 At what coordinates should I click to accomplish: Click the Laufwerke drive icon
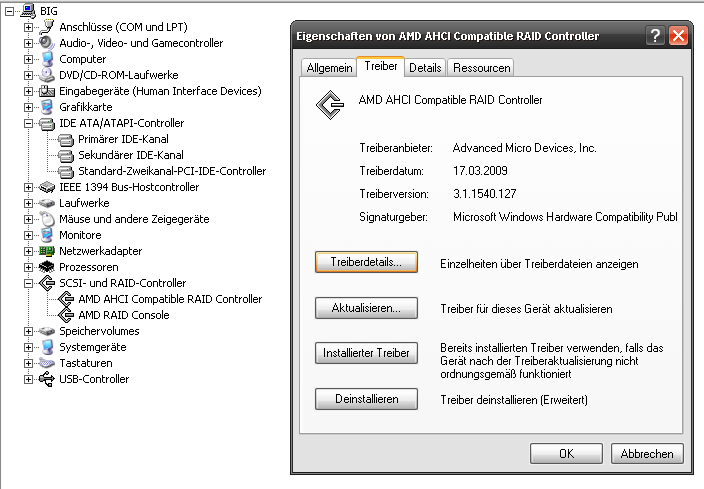(x=47, y=203)
